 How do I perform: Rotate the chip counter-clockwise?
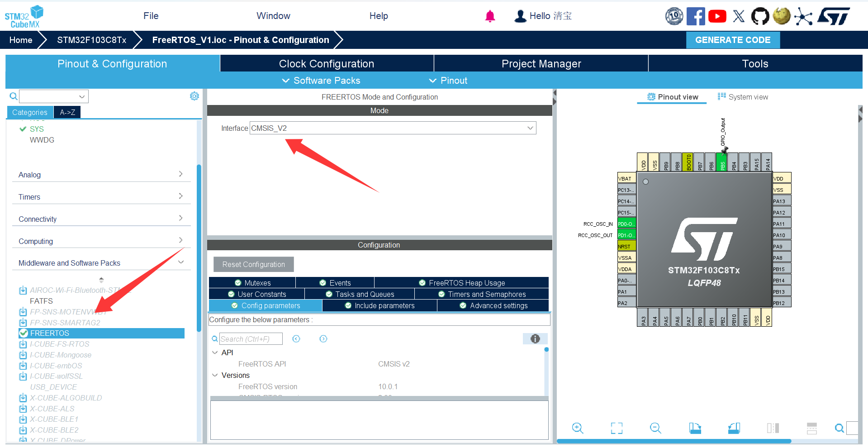[x=734, y=428]
